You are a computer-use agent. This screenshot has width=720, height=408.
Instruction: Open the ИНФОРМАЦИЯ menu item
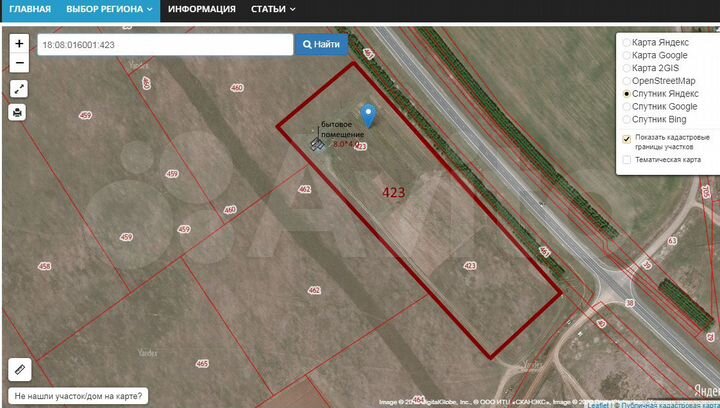point(202,9)
